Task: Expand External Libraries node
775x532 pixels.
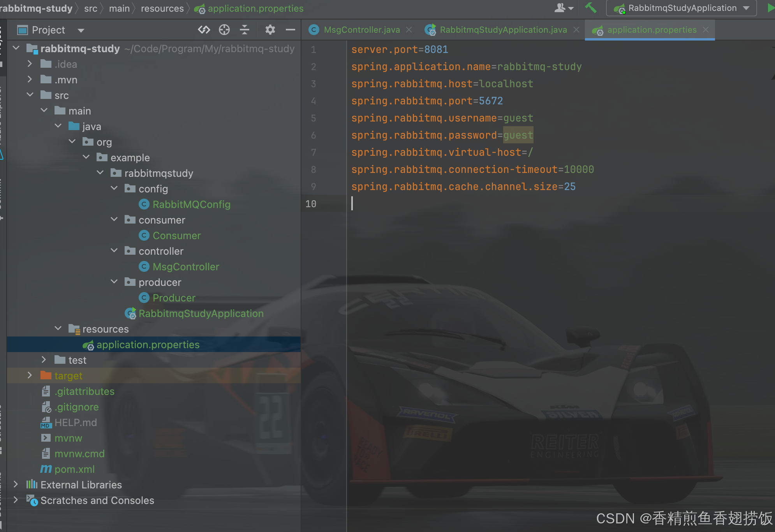Action: tap(16, 484)
